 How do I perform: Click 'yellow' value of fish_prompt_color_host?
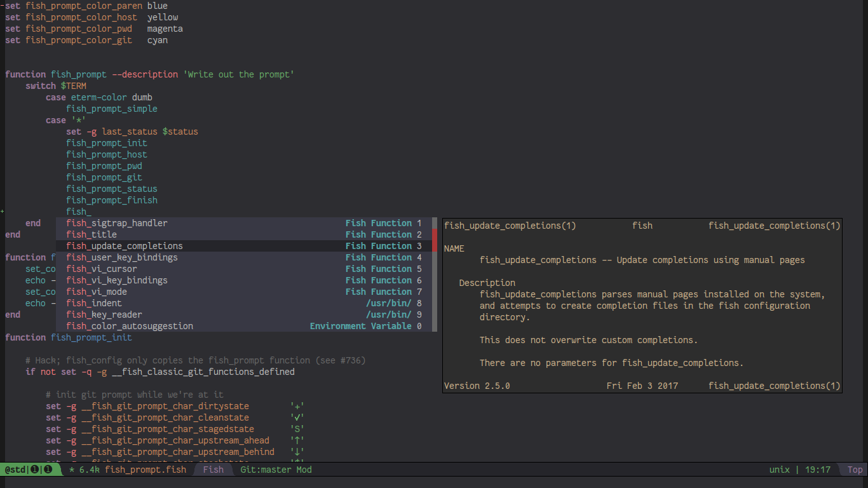coord(163,17)
